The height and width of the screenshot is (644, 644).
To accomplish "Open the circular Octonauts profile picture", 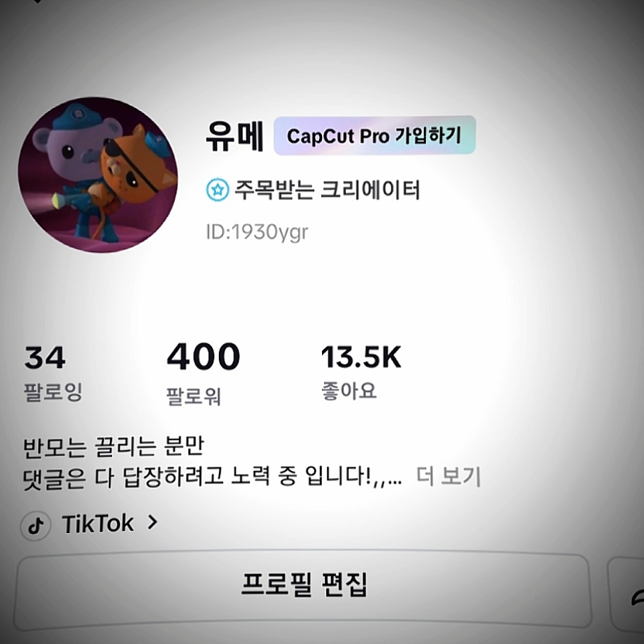I will [x=98, y=175].
